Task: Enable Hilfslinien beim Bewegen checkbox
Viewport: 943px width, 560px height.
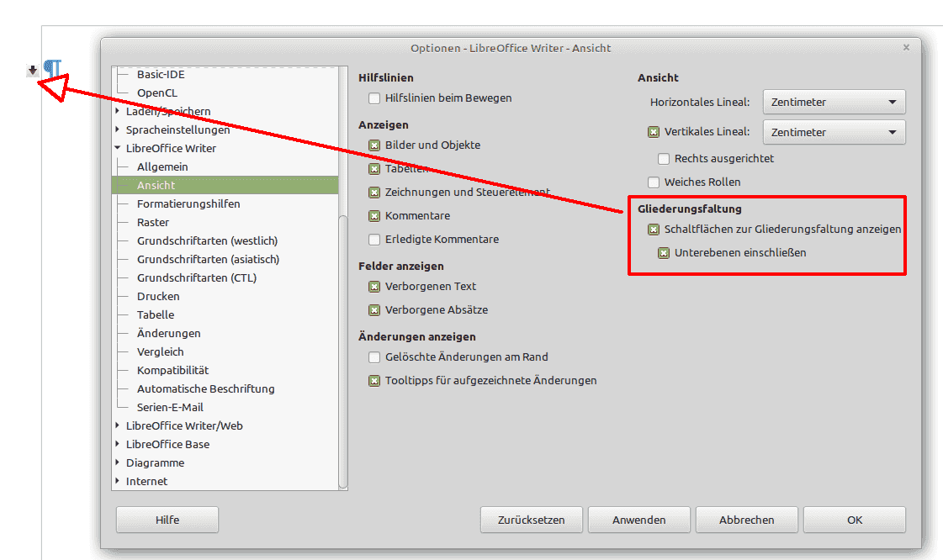Action: pyautogui.click(x=374, y=98)
